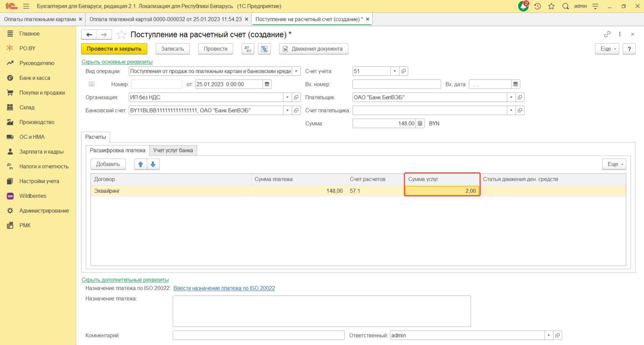Copy link to document icon
Screen dimensions: 644x345
pyautogui.click(x=607, y=34)
